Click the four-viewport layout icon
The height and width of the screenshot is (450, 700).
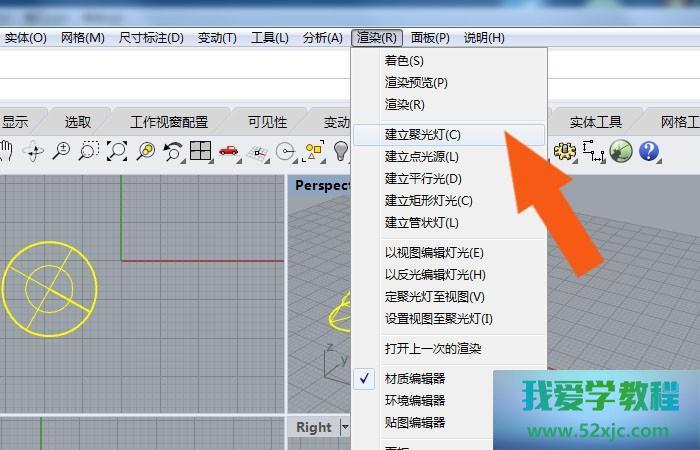click(x=201, y=151)
